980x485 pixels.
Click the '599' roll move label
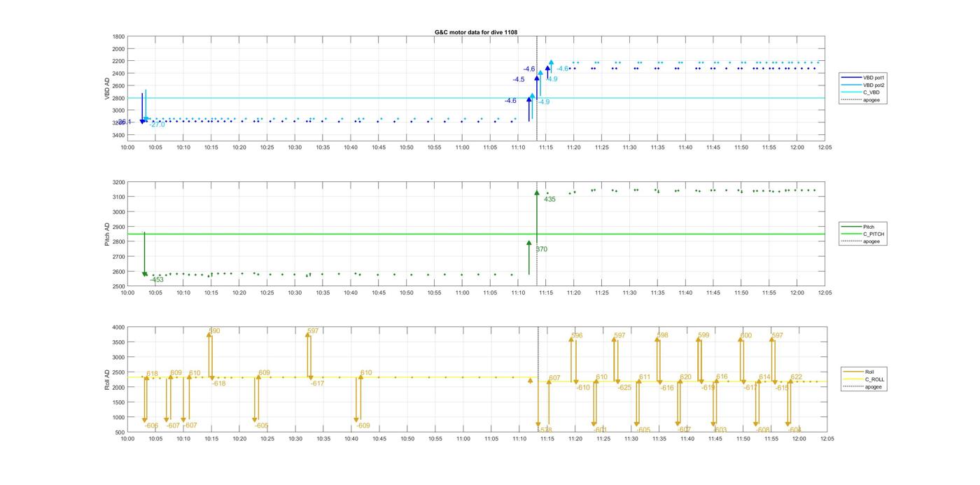703,335
